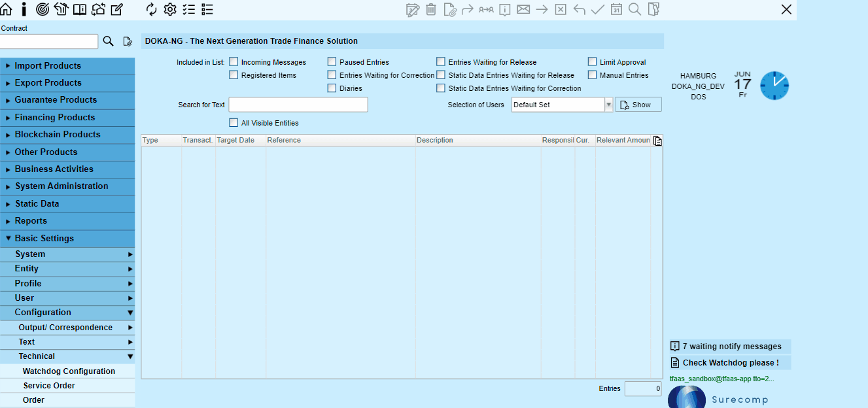Click the magnifying glass in top toolbar
This screenshot has width=868, height=408.
pyautogui.click(x=634, y=9)
